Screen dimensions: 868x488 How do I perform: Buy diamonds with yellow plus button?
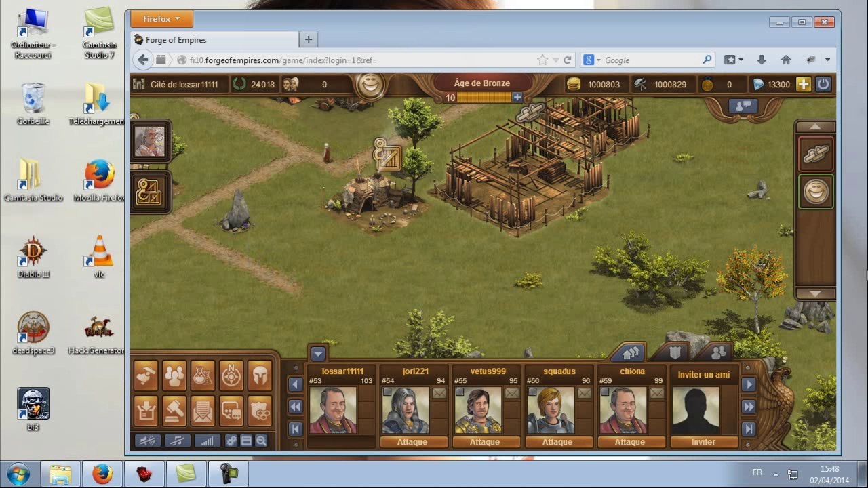803,84
